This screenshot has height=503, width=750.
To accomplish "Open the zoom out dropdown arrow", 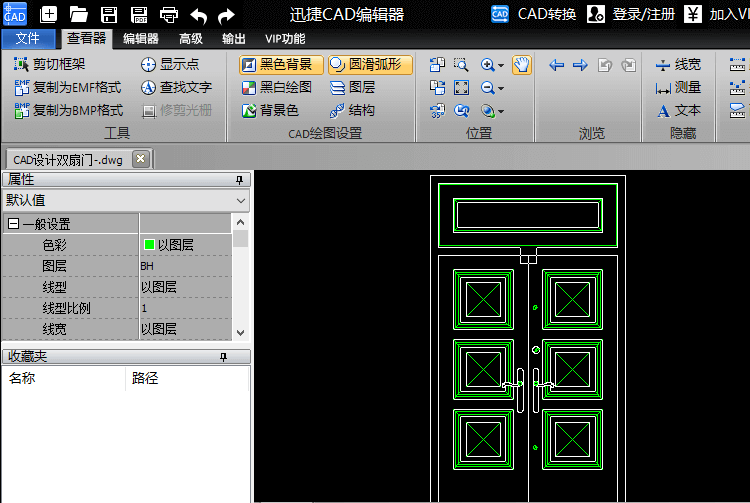I will click(x=501, y=88).
